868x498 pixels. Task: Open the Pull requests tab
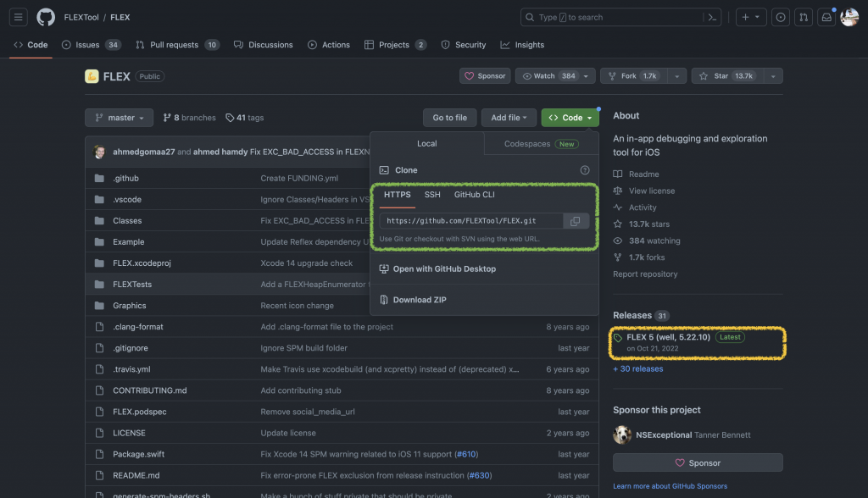tap(177, 45)
